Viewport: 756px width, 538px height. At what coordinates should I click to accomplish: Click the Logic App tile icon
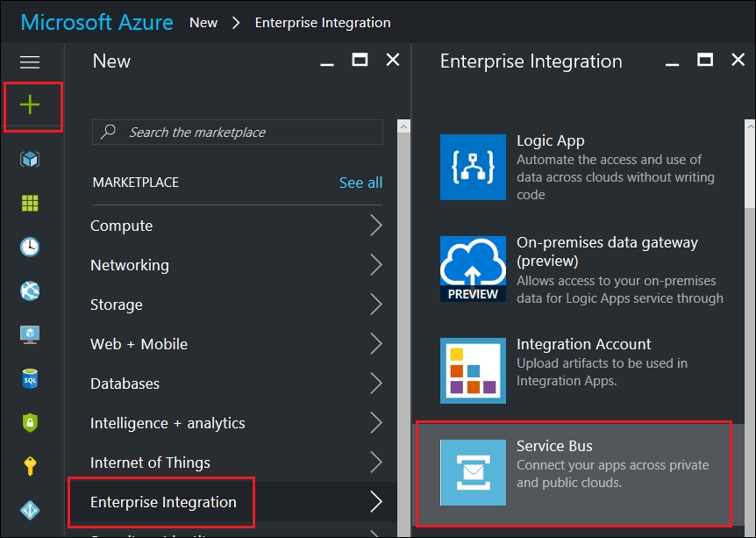coord(473,167)
